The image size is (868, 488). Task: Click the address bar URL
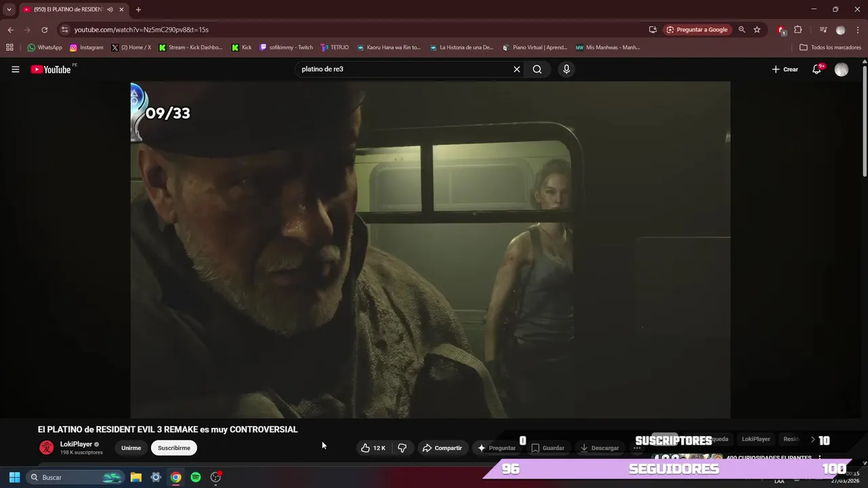[x=141, y=30]
